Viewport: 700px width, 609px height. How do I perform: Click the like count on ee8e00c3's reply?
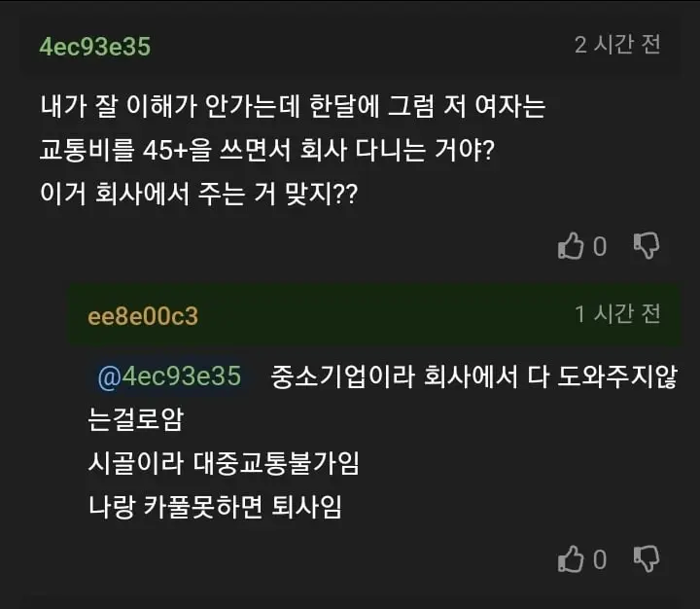(x=600, y=559)
